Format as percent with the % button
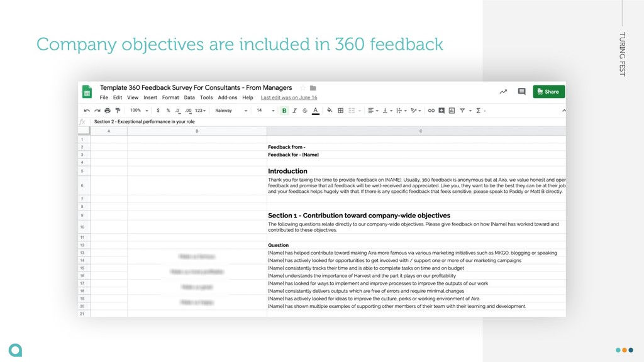 point(168,111)
